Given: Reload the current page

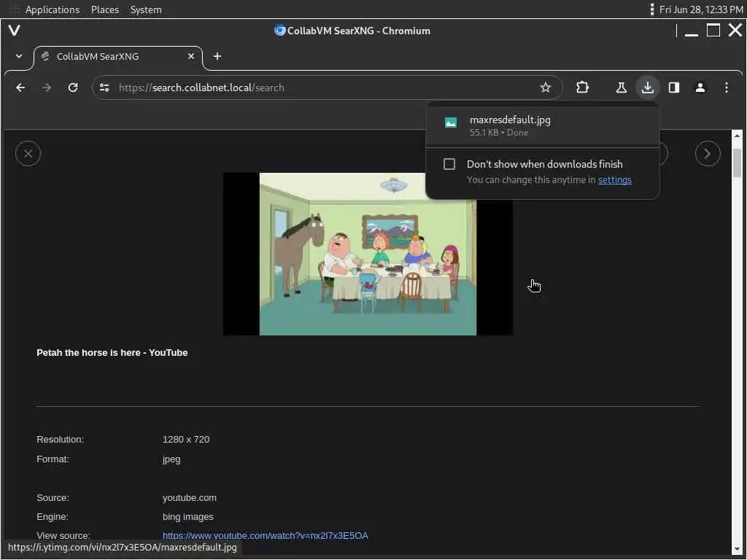Looking at the screenshot, I should click(x=73, y=87).
